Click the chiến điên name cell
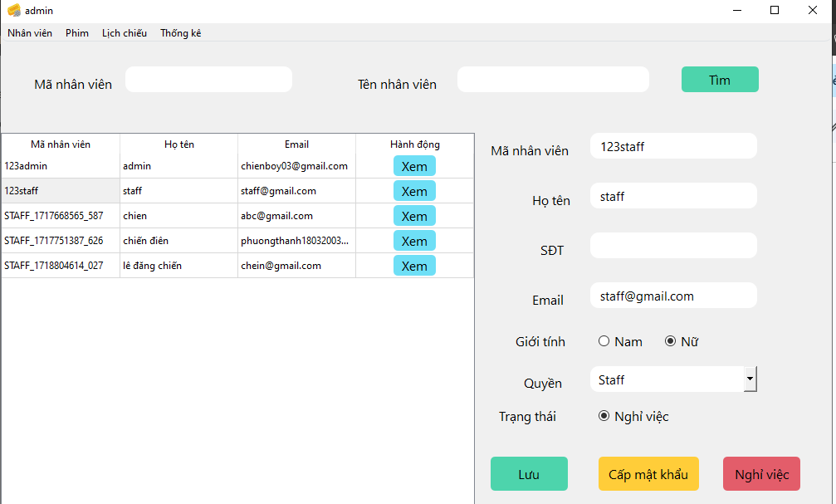The height and width of the screenshot is (504, 836). [x=179, y=241]
